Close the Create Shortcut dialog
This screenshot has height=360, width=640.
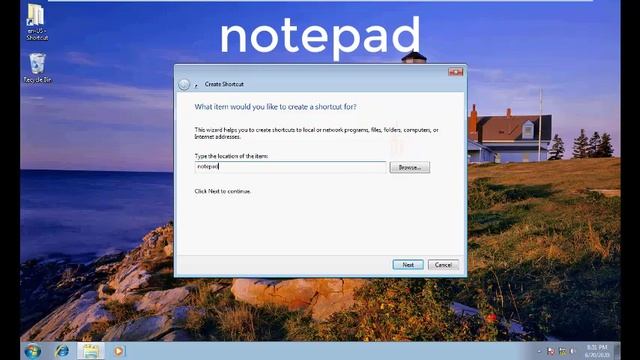[456, 72]
